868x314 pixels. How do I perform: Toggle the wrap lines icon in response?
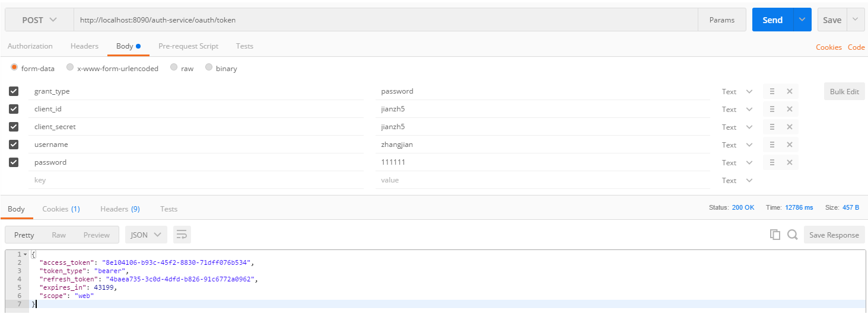[x=182, y=235]
